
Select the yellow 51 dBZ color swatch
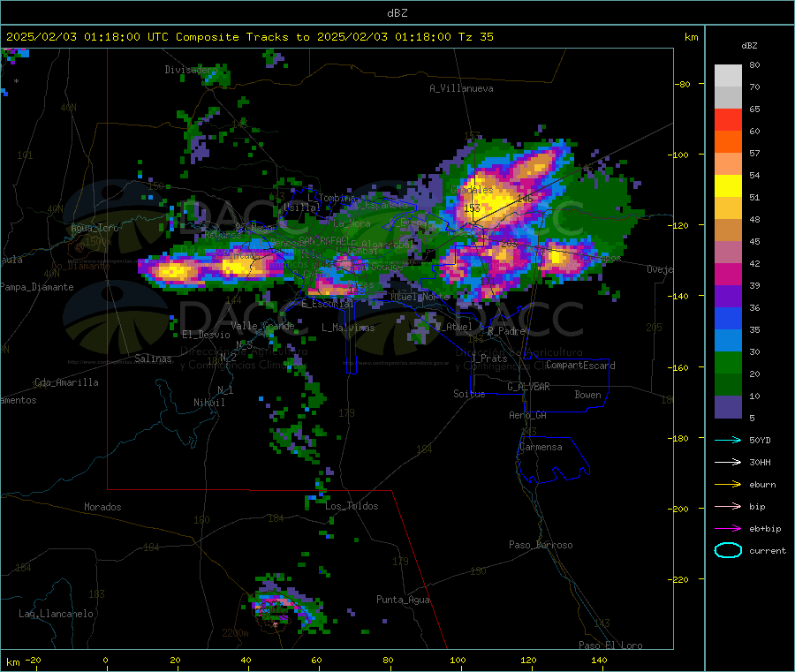[728, 186]
